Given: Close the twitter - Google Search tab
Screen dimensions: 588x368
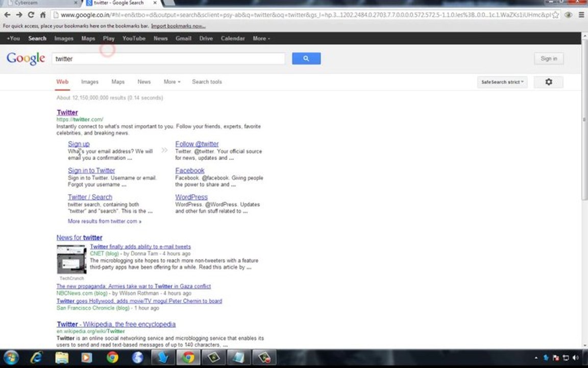Looking at the screenshot, I should pyautogui.click(x=155, y=3).
